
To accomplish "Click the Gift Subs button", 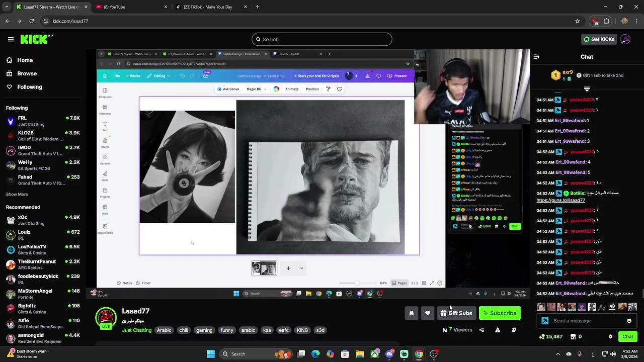I will point(456,313).
